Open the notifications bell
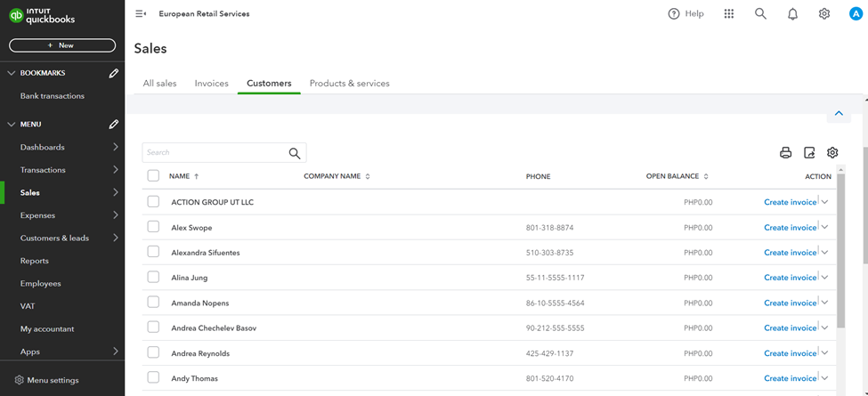This screenshot has height=396, width=868. pos(792,14)
